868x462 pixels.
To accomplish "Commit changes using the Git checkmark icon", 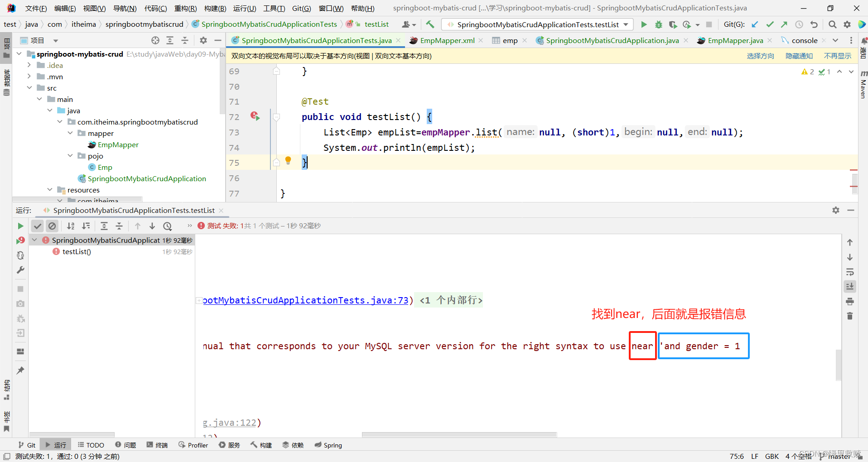I will coord(770,24).
